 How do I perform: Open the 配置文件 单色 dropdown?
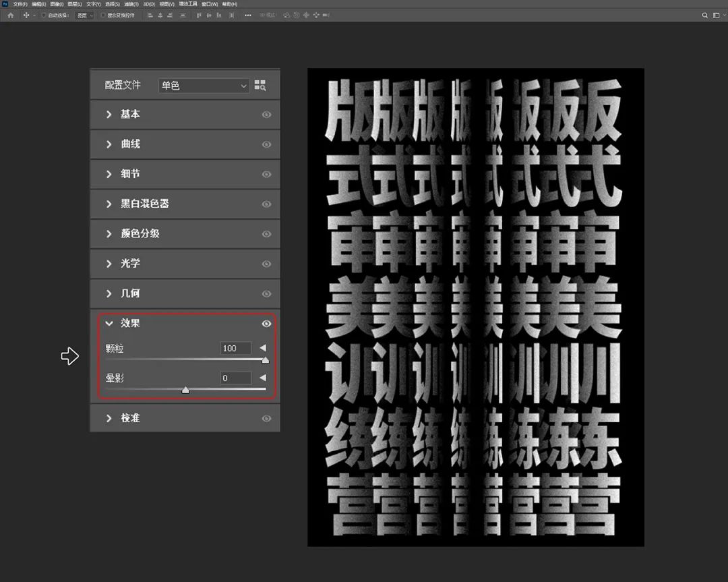[204, 86]
